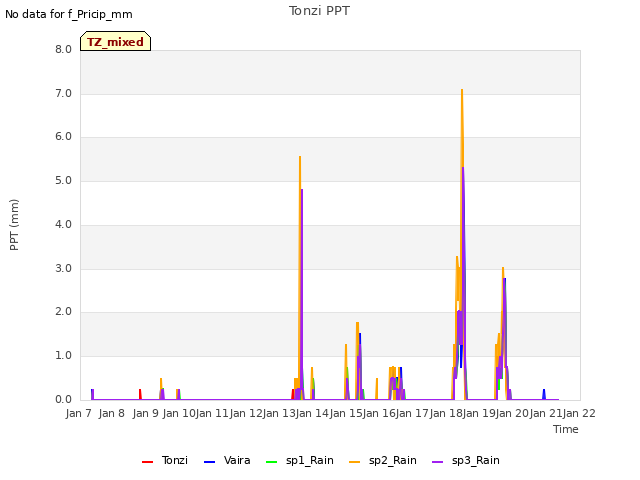The height and width of the screenshot is (480, 640).
Task: Click the Time x-axis label
Action: pyautogui.click(x=566, y=429)
